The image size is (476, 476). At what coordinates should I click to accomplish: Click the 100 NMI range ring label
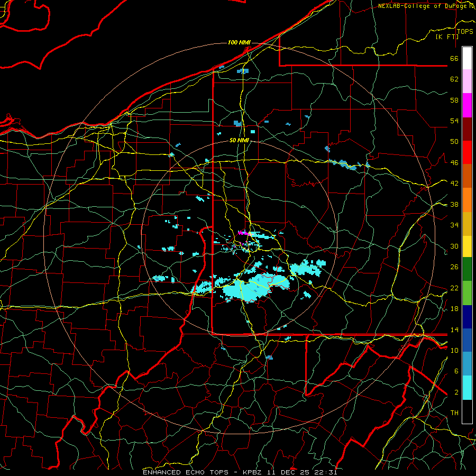[239, 42]
